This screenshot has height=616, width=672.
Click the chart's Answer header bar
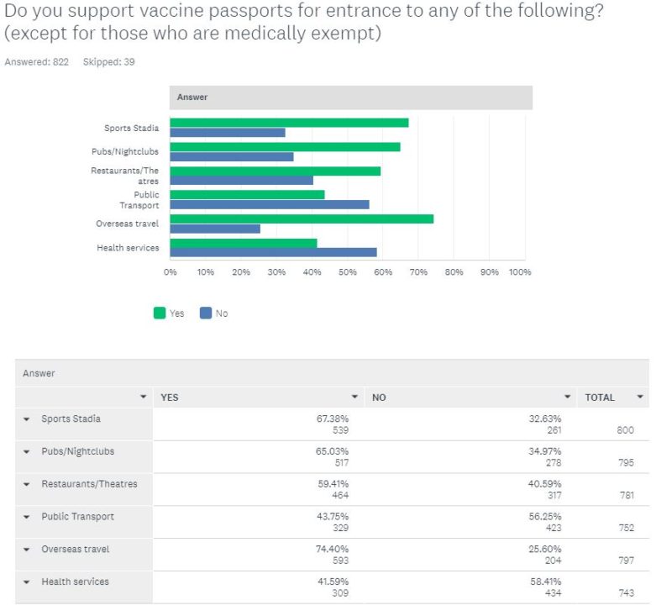click(351, 97)
